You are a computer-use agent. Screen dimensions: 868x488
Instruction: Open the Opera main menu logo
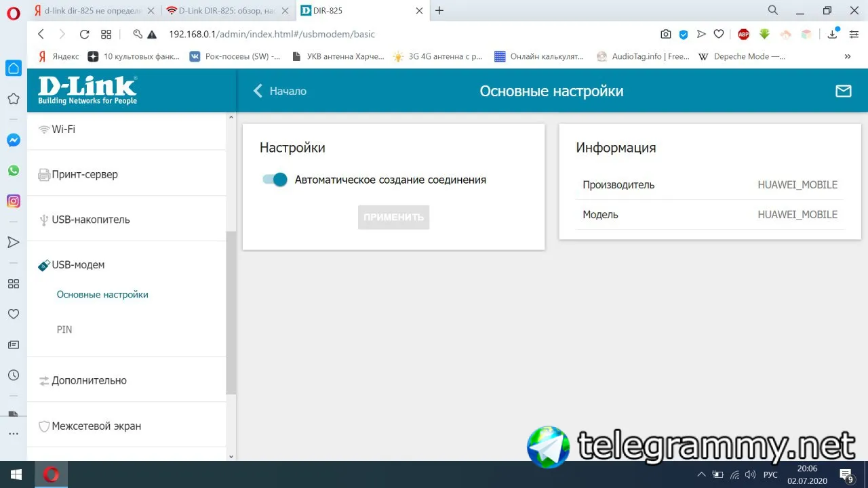(x=13, y=13)
